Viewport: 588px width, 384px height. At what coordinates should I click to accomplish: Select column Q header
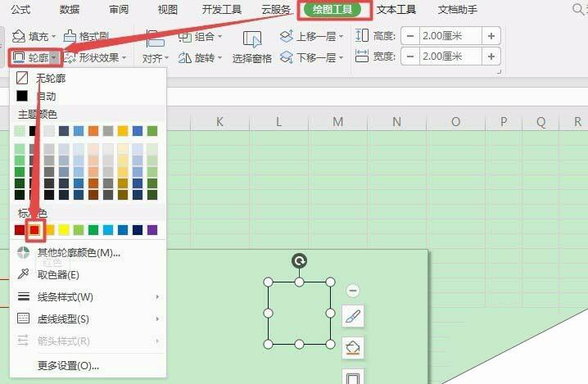[541, 121]
